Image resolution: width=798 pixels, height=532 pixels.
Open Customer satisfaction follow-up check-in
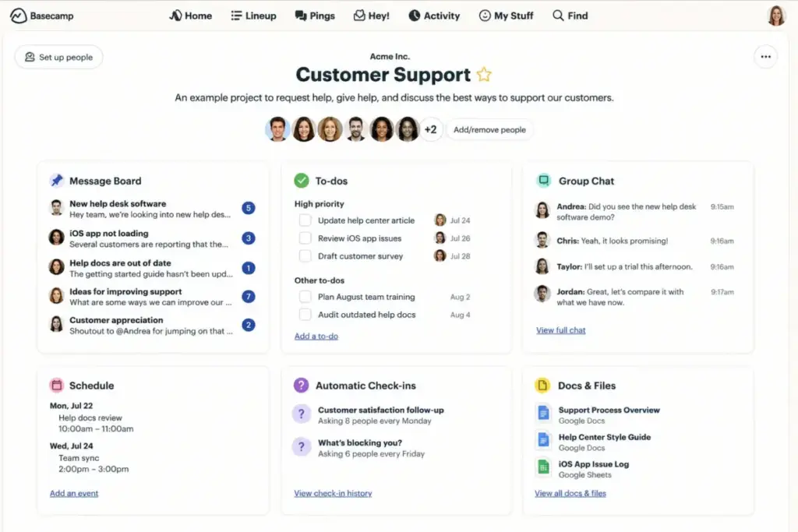(380, 410)
